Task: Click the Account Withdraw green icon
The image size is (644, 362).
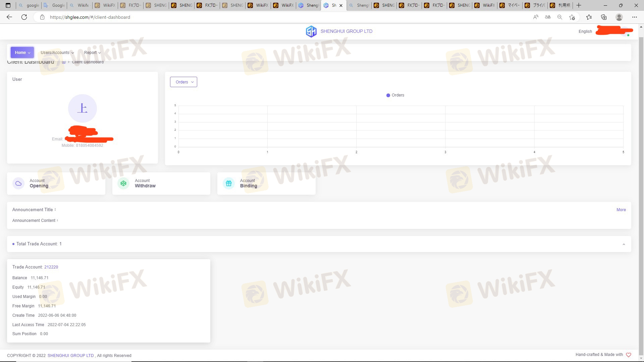Action: [123, 183]
